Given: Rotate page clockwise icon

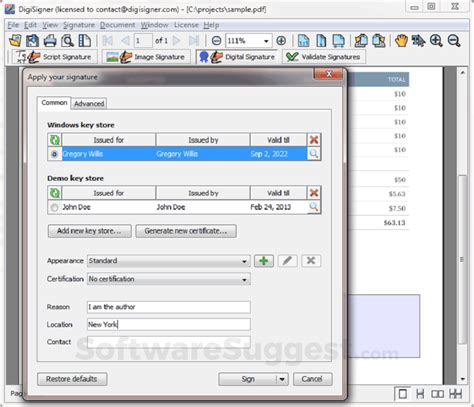Looking at the screenshot, I should point(379,41).
